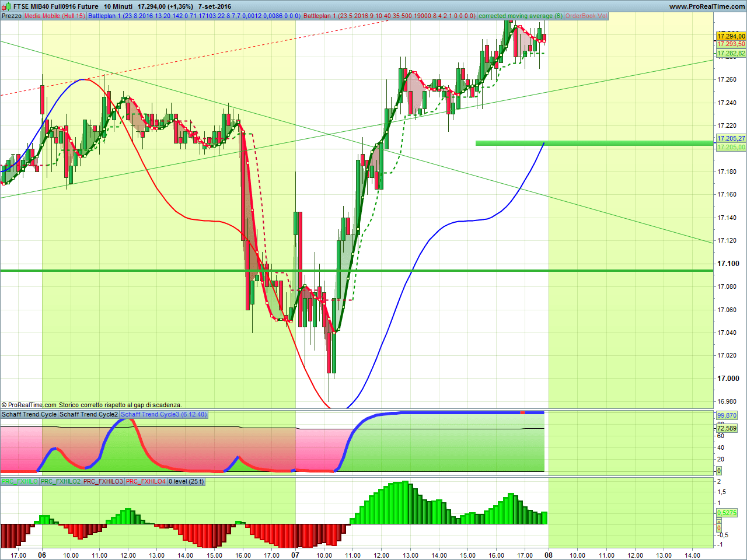The image size is (747, 560).
Task: Open www.ProRealTime.com link
Action: 707,6
